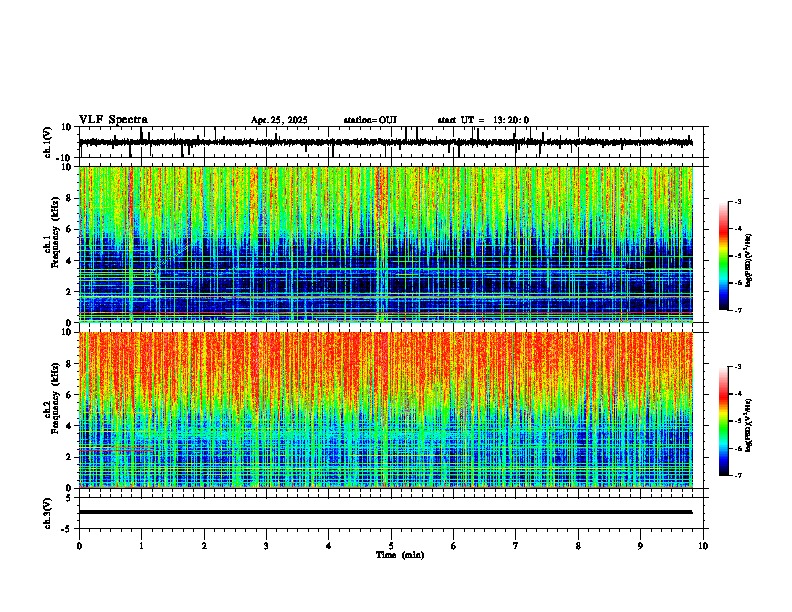This screenshot has height=612, width=792.
Task: Click the "Time (min)" x-axis label
Action: [x=400, y=555]
